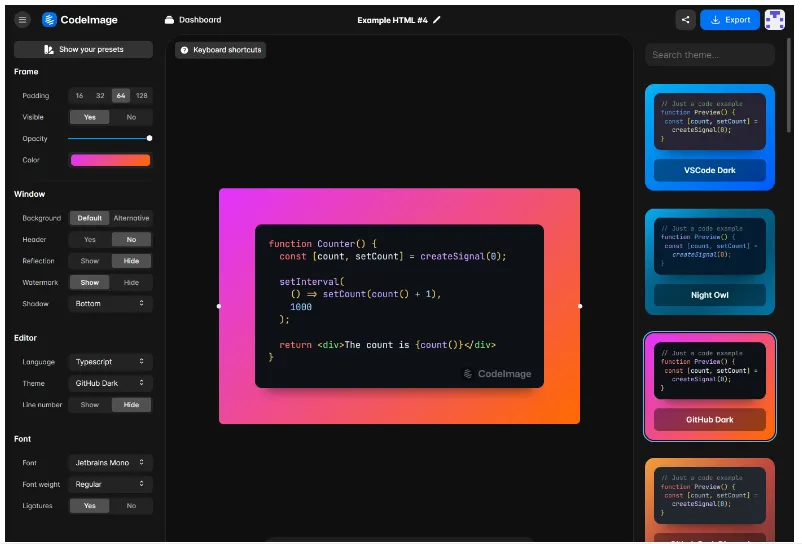Apply the VSCode Dark theme
Screen dimensions: 802x544
tap(709, 170)
